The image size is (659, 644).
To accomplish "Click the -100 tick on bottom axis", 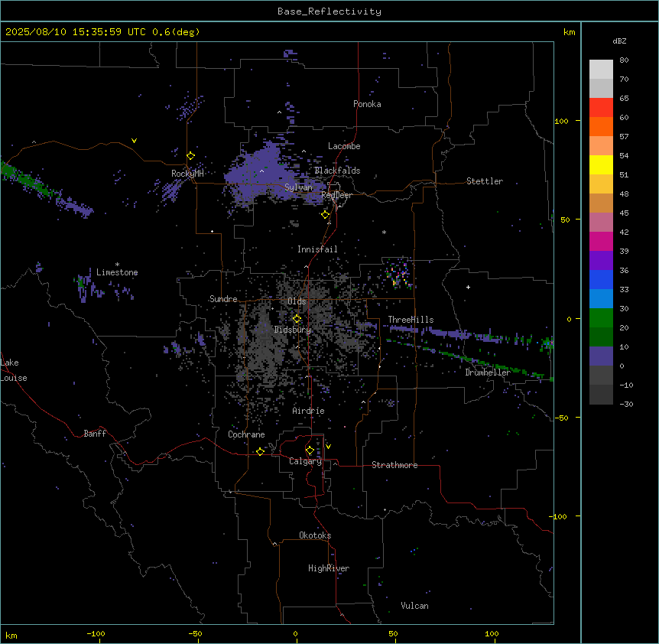I will point(96,633).
